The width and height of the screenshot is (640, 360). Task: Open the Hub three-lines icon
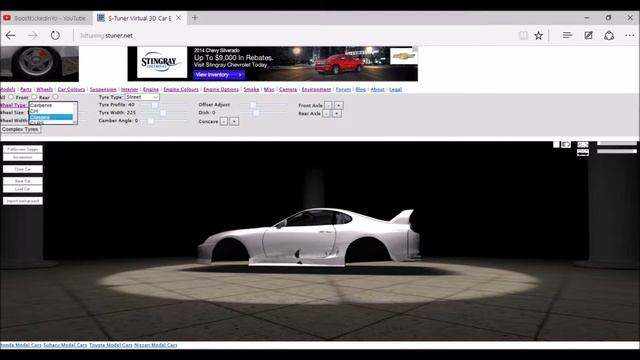567,36
